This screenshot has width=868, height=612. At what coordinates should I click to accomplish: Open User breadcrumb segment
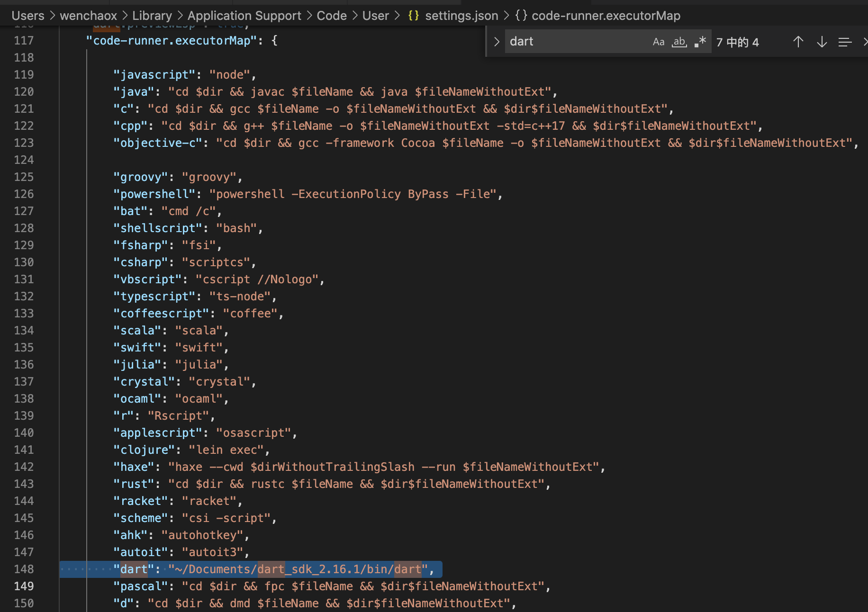pyautogui.click(x=376, y=16)
